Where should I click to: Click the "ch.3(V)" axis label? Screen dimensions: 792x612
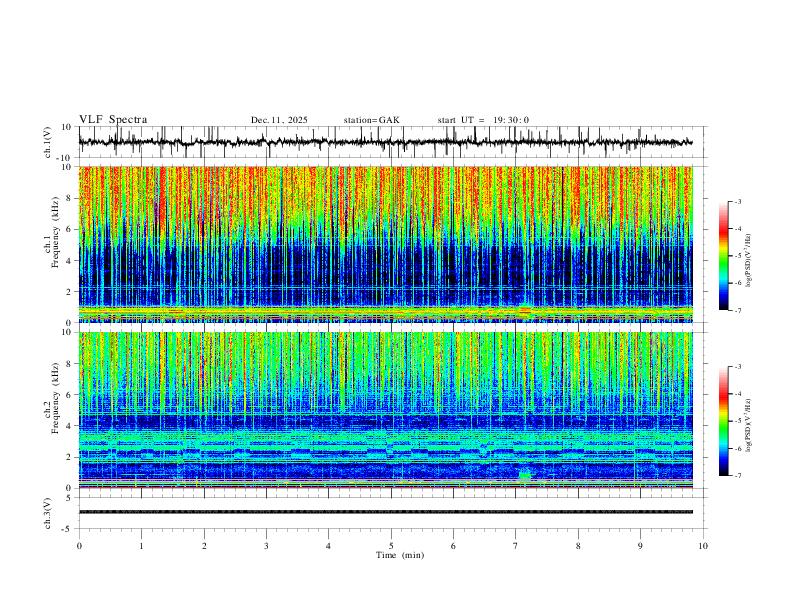pyautogui.click(x=48, y=513)
